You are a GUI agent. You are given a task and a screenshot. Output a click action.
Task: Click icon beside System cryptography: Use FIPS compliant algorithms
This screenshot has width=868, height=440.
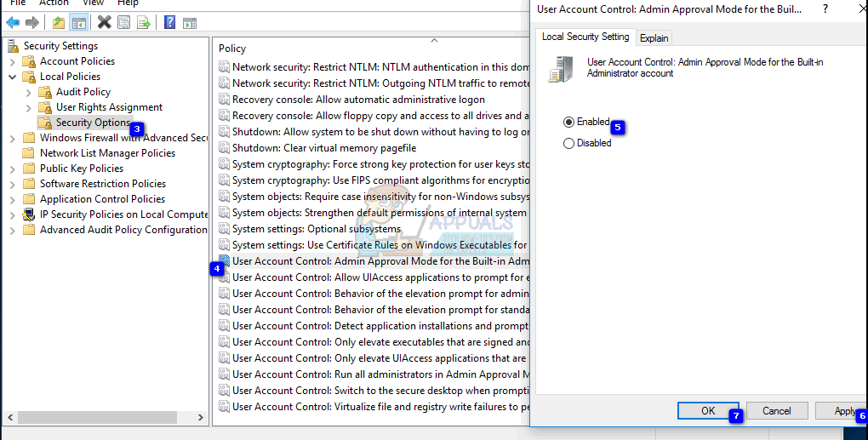224,180
